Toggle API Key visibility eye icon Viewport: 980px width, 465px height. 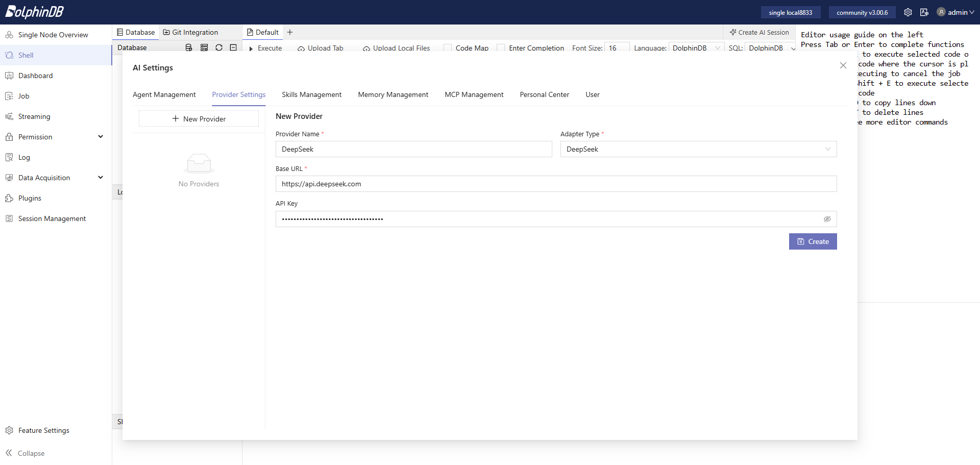(827, 219)
